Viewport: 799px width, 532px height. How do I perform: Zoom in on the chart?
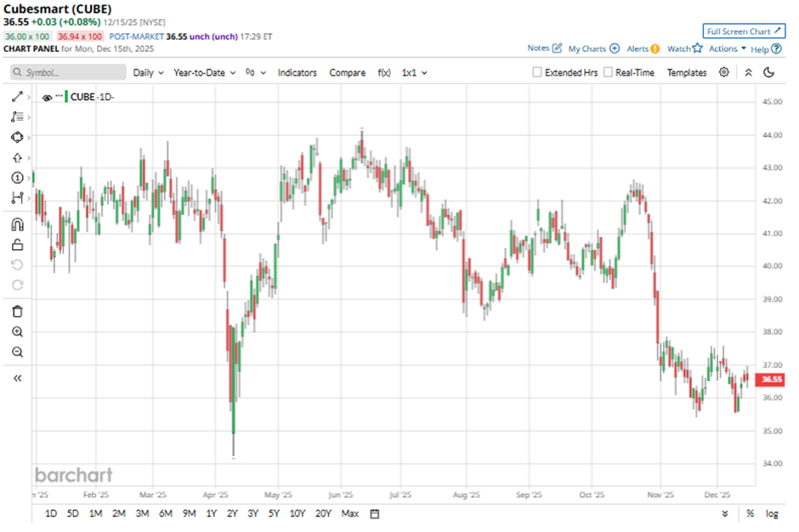point(17,331)
